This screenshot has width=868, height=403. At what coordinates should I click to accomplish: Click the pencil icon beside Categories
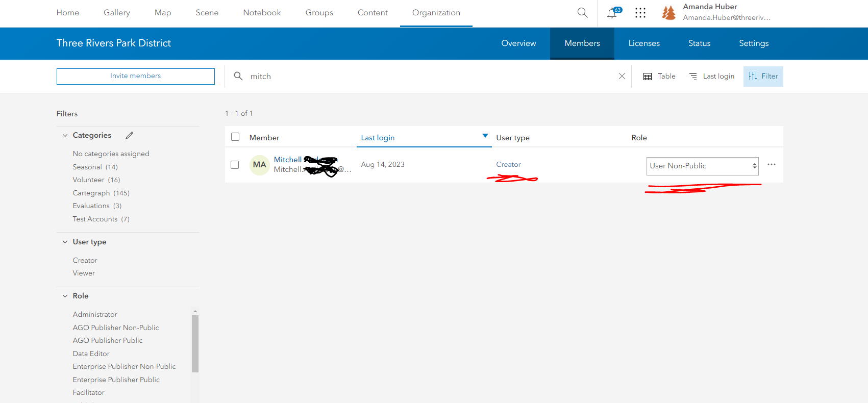pyautogui.click(x=130, y=135)
